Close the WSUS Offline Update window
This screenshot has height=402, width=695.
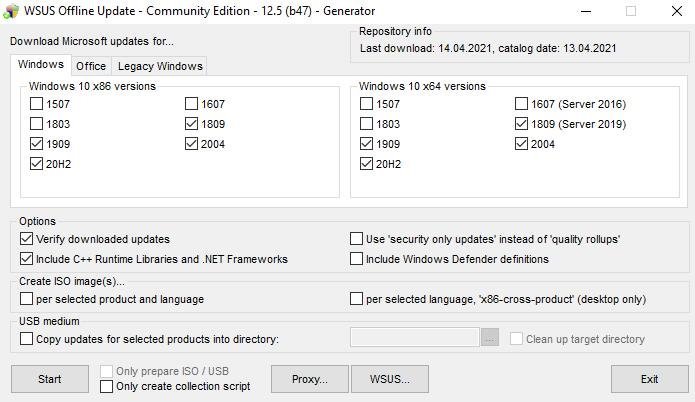coord(677,11)
